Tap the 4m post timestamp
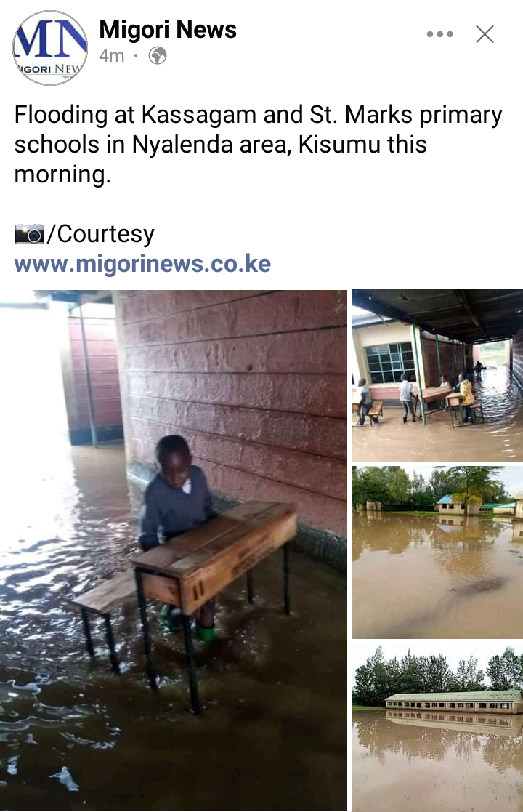Viewport: 523px width, 812px height. (x=112, y=55)
